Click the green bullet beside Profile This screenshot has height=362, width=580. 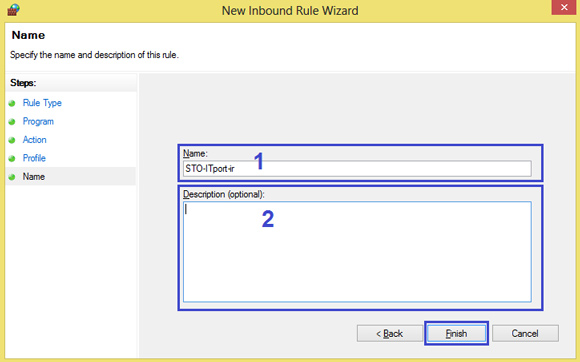(x=12, y=159)
